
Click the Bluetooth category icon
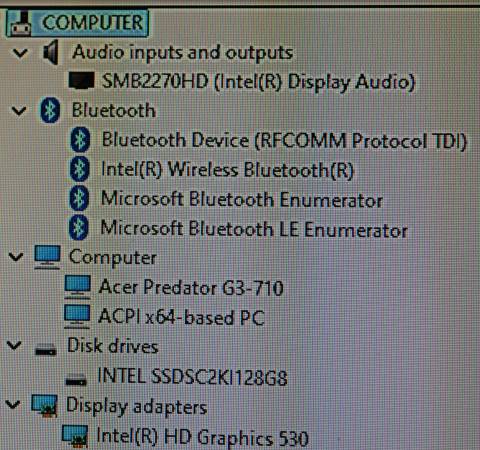point(50,110)
